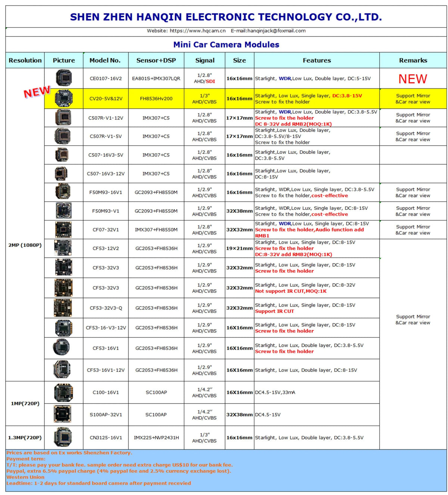The height and width of the screenshot is (495, 448).
Task: Click the Size column header
Action: pyautogui.click(x=239, y=60)
